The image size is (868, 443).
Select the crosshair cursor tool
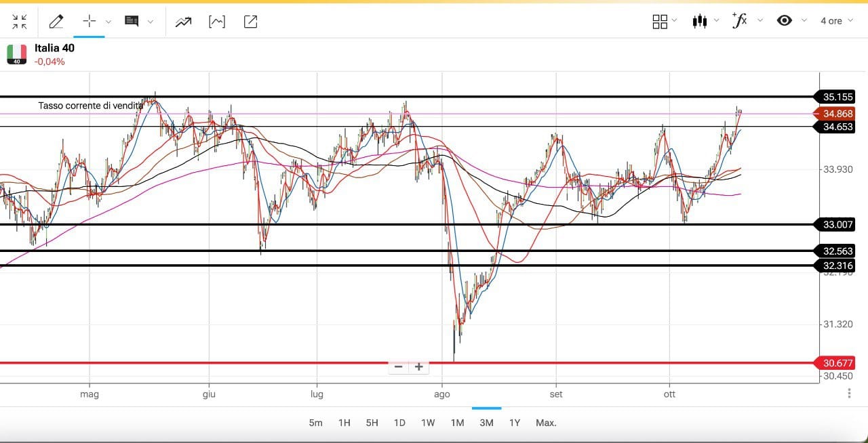click(89, 22)
